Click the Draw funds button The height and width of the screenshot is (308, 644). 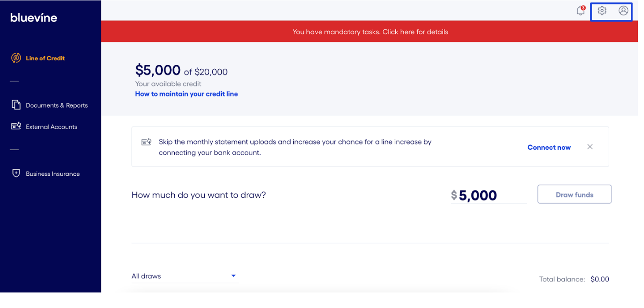[x=574, y=194]
